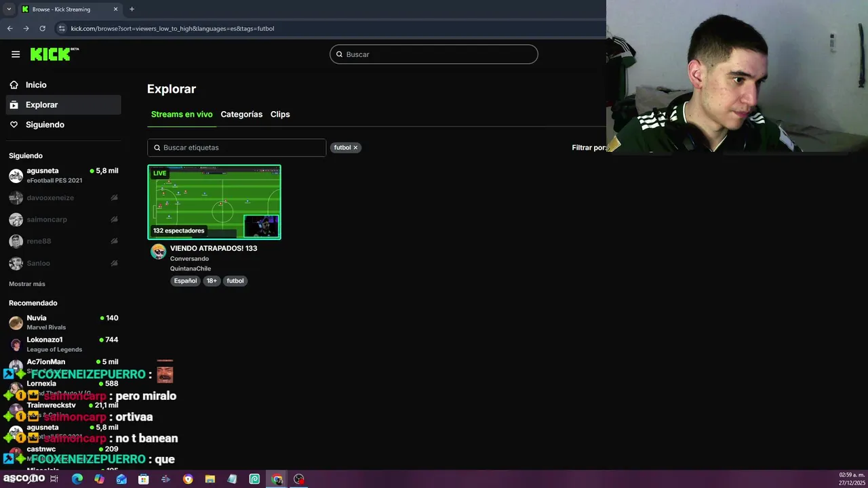
Task: Open QuintanaChile channel name link
Action: tap(191, 269)
